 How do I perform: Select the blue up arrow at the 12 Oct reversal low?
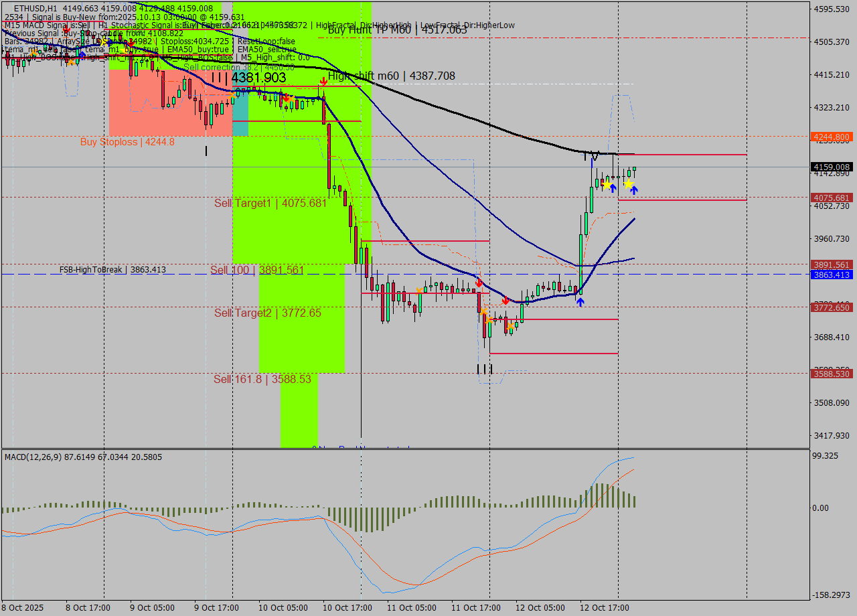[580, 301]
